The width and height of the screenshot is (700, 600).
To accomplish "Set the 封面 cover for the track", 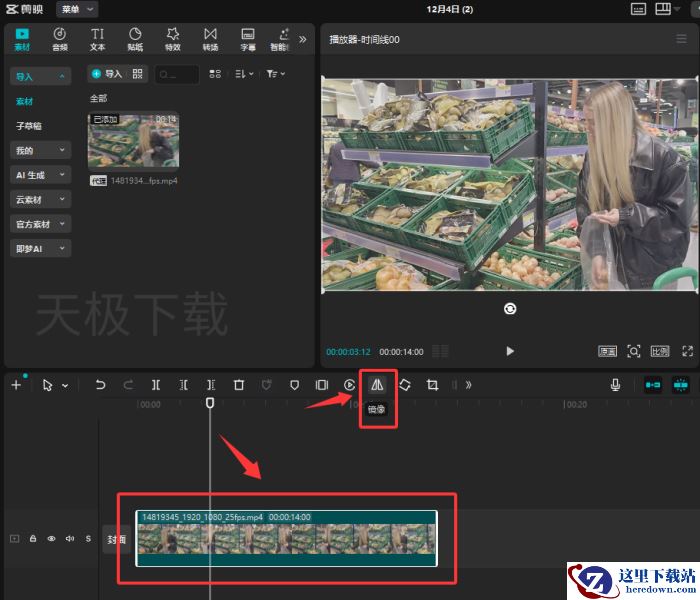I will pyautogui.click(x=117, y=539).
